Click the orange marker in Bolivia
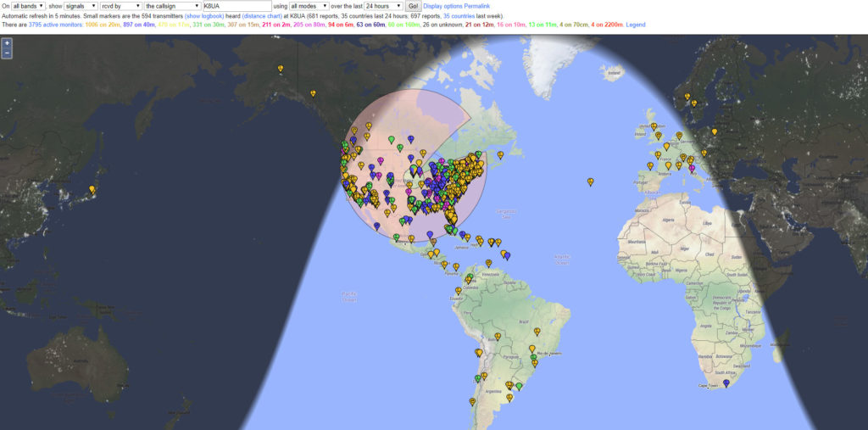868x430 pixels. click(x=498, y=336)
